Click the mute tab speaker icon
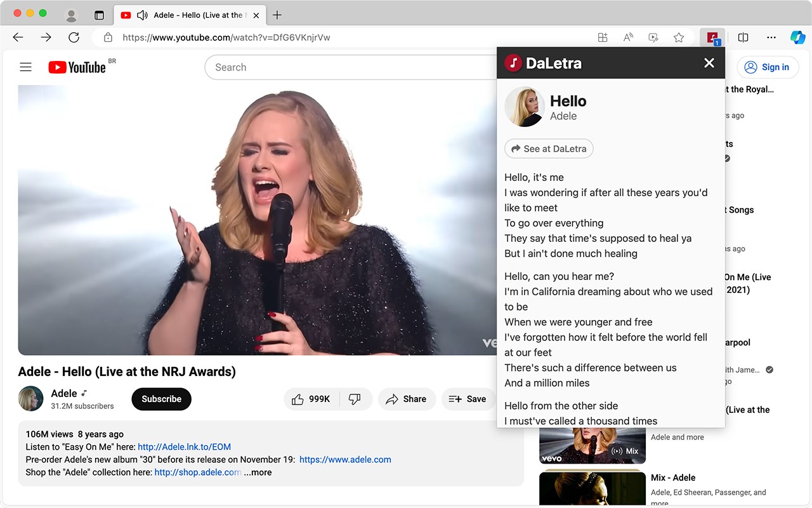812x508 pixels. (x=143, y=15)
